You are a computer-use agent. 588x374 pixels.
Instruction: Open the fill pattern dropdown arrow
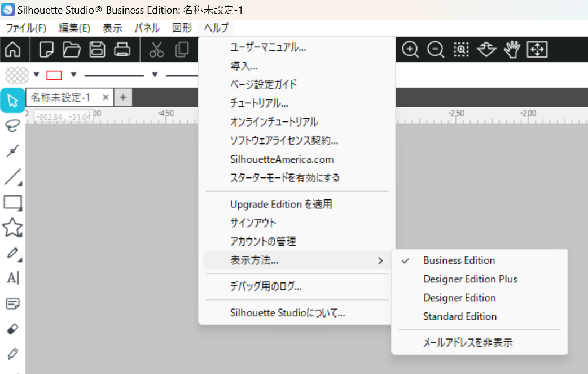pyautogui.click(x=36, y=75)
